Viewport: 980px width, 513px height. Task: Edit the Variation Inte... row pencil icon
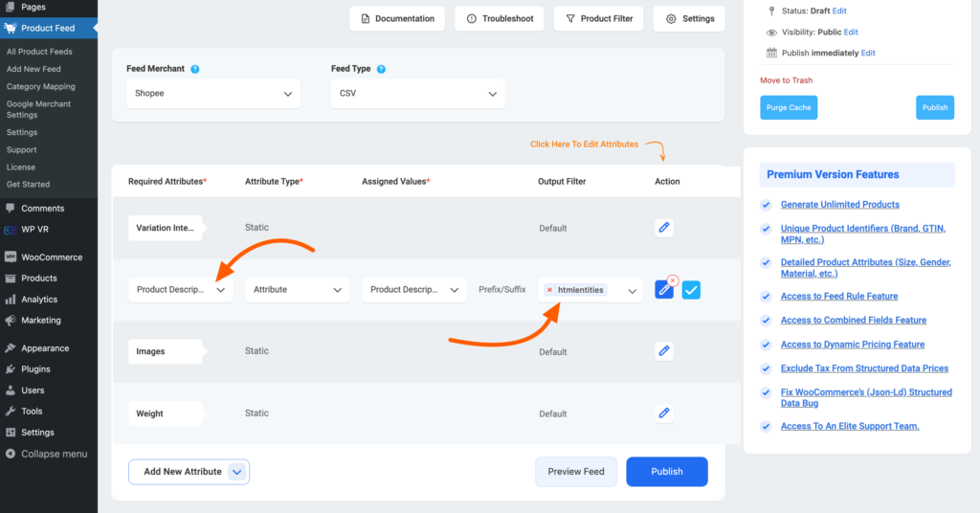[x=664, y=228]
